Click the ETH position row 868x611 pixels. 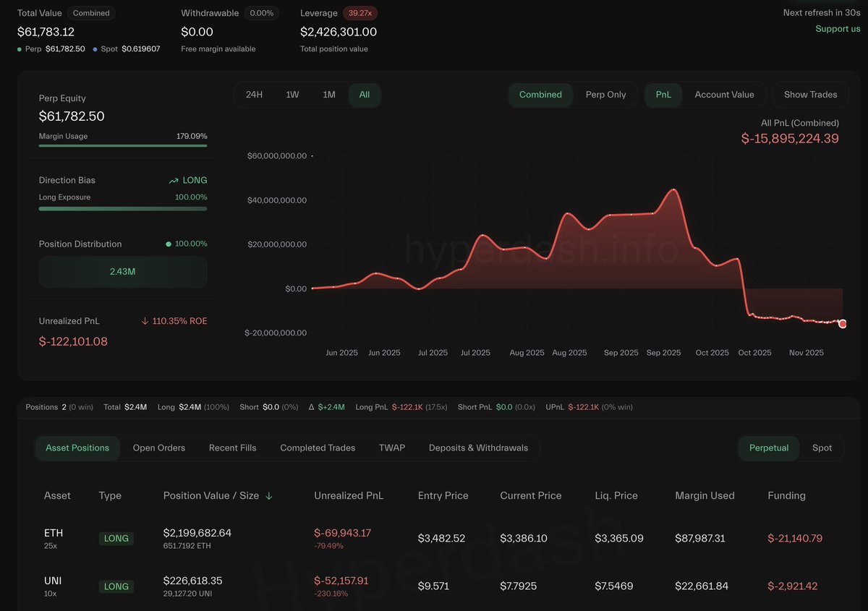(x=434, y=538)
